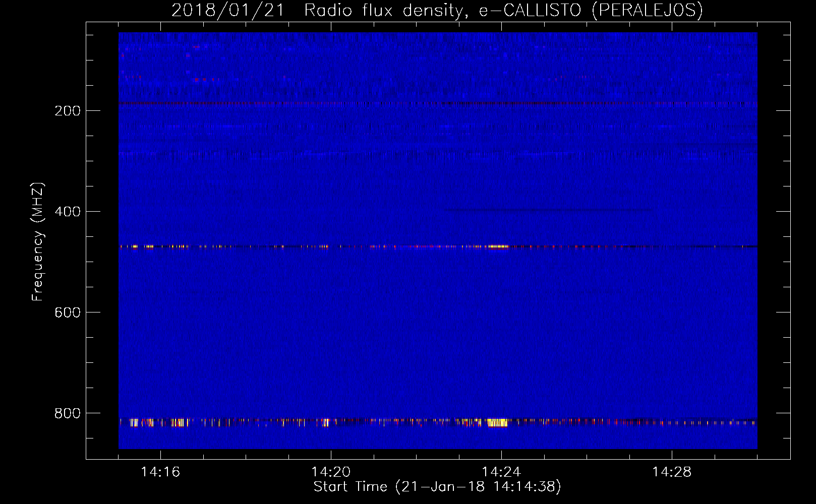This screenshot has height=504, width=816.
Task: Click the plot title mentioning e-CALLISTO (PERALEJOS)
Action: [437, 10]
